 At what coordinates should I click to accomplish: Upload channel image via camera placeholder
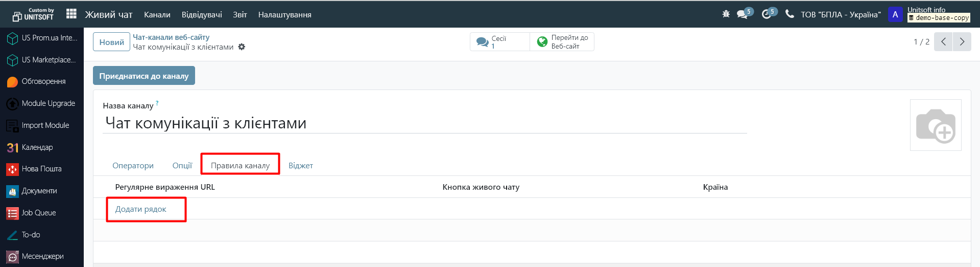935,125
